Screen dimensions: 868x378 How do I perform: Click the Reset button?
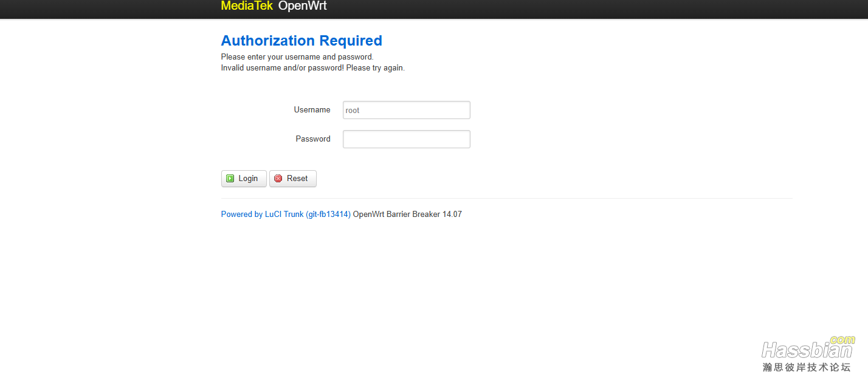click(x=292, y=179)
